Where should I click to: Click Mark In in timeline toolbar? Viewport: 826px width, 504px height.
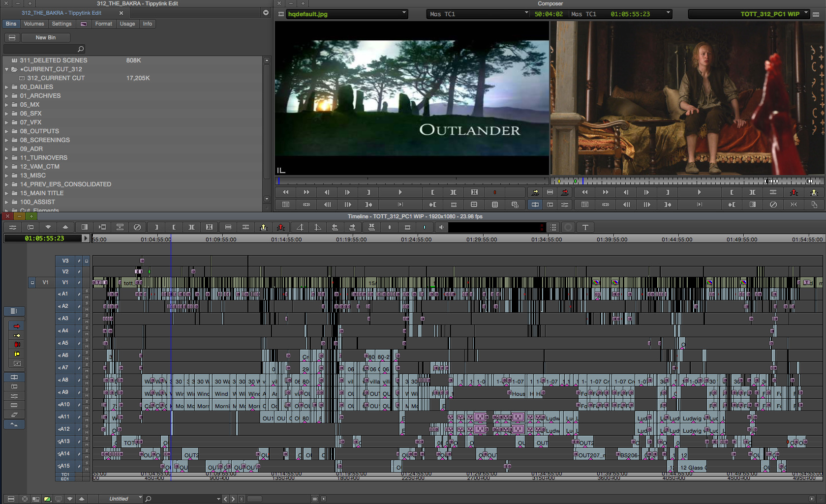[x=156, y=227]
